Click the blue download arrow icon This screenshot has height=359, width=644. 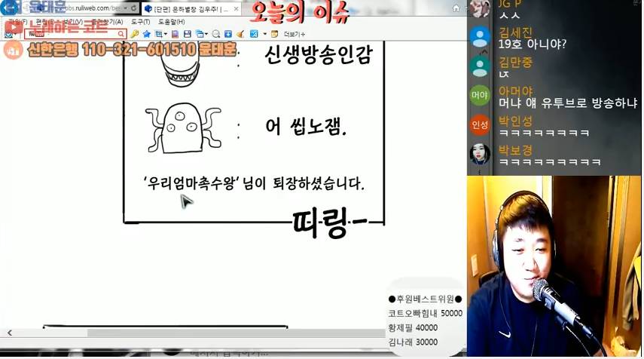tap(228, 34)
